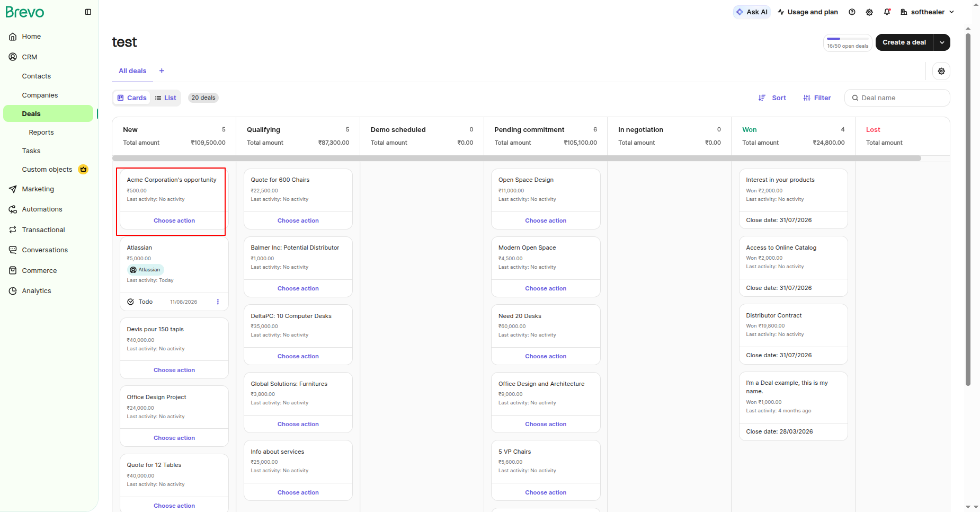Collapse the sidebar panel icon
The width and height of the screenshot is (980, 512).
tap(88, 12)
